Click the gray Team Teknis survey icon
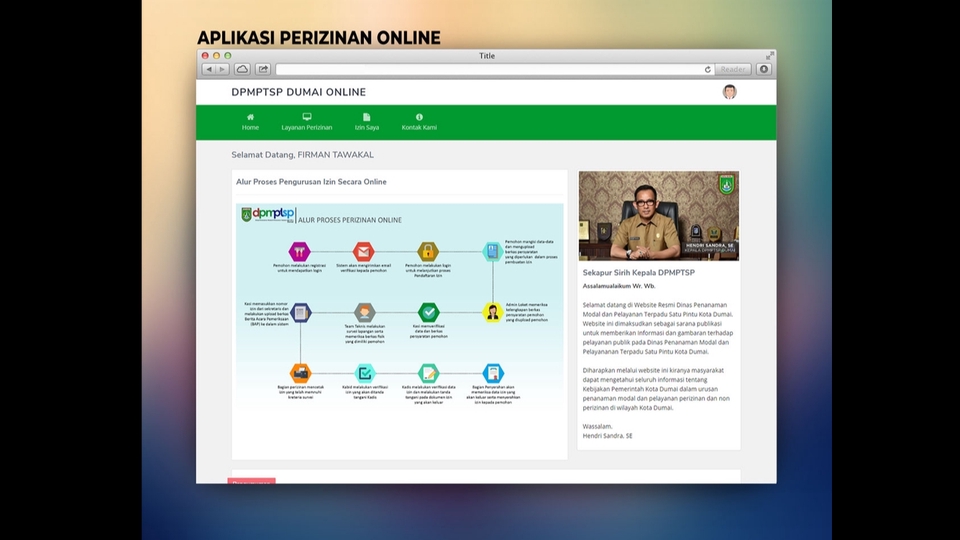The width and height of the screenshot is (960, 540). pos(364,312)
